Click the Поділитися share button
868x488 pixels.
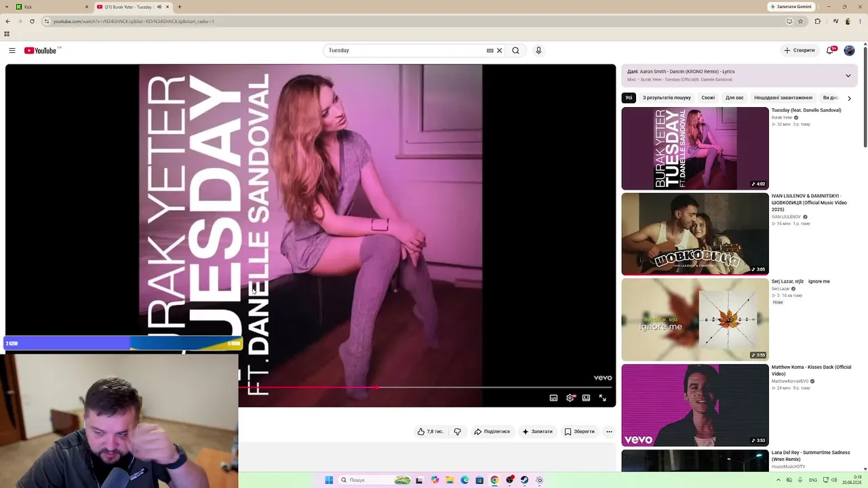click(x=492, y=432)
